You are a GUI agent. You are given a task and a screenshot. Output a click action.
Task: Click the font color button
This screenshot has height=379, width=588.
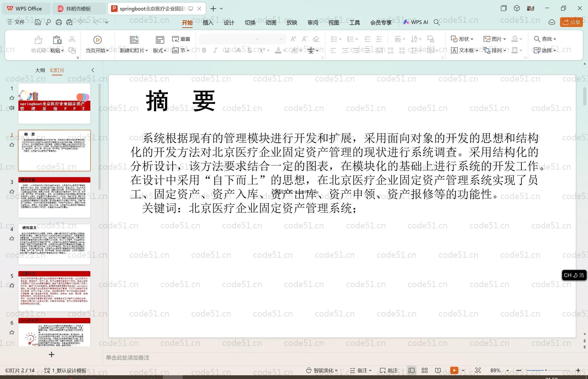tap(278, 50)
